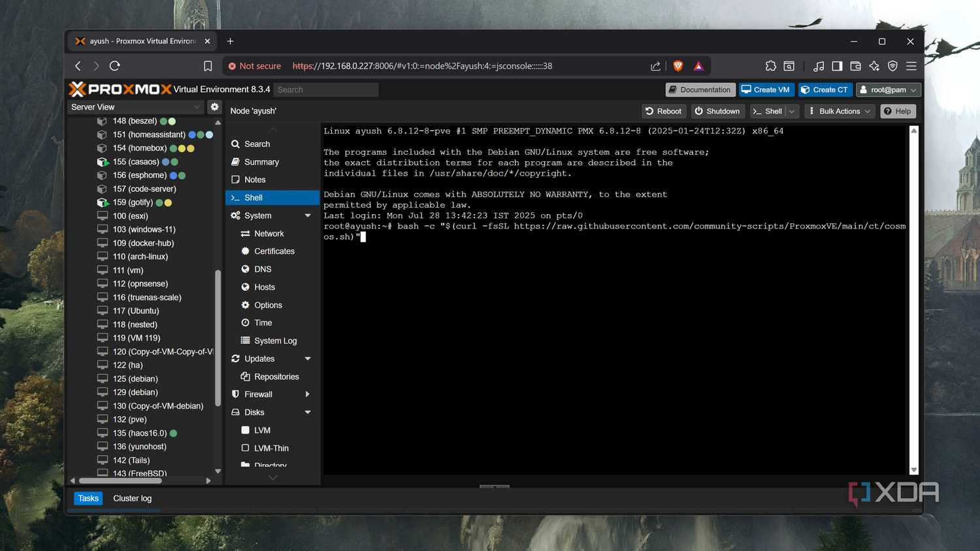Open the Documentation button
Screen dimensions: 980x551
pos(700,89)
